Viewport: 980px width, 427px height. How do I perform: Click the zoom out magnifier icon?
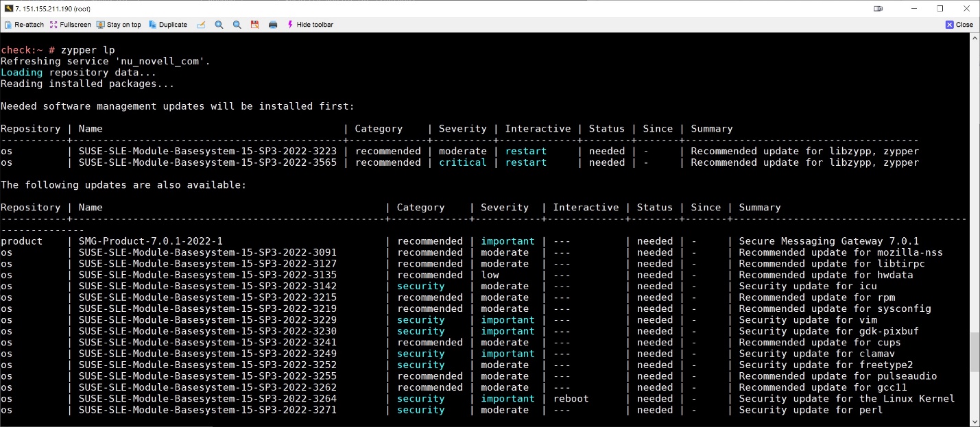237,24
